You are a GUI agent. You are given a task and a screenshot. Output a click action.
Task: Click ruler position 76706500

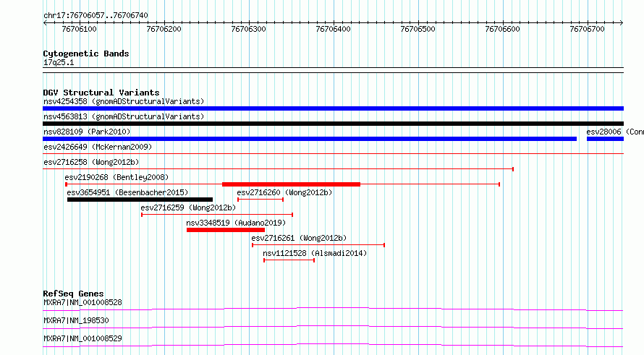(418, 29)
